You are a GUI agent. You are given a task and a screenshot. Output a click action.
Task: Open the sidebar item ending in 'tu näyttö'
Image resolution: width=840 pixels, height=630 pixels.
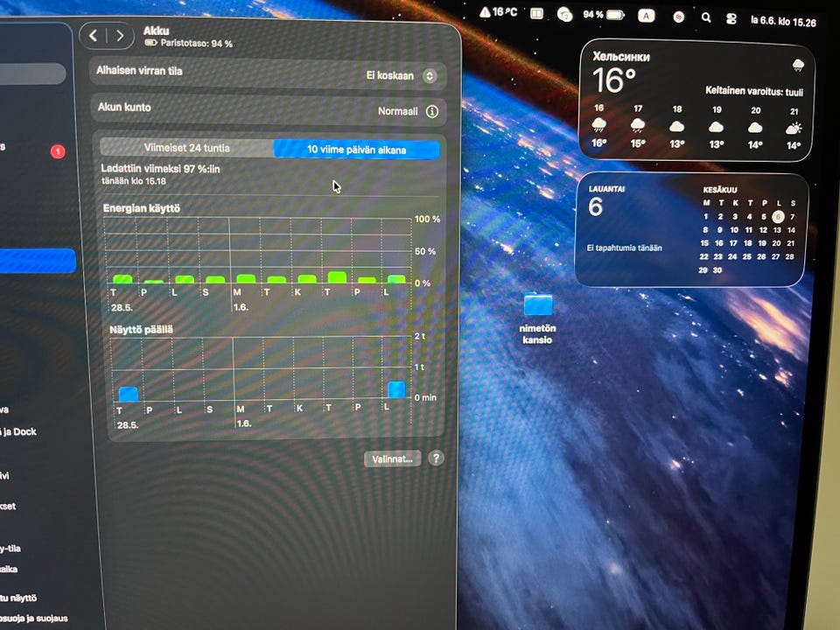click(18, 598)
